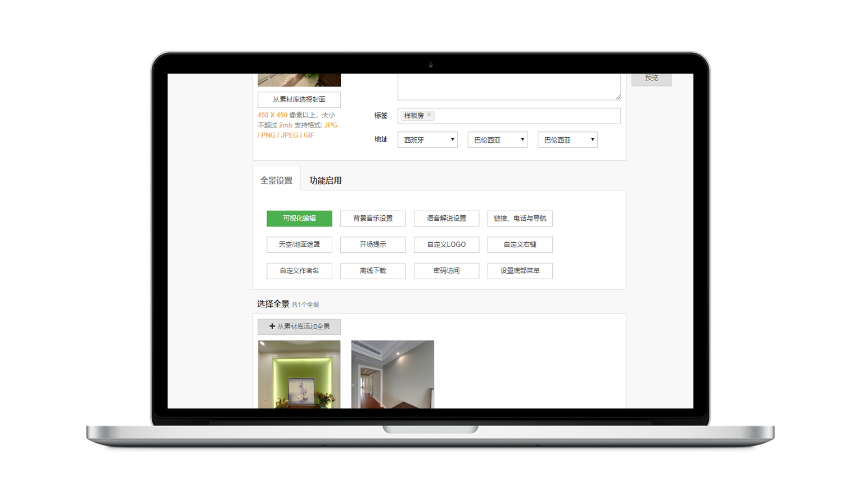The image size is (861, 504).
Task: Expand the last 巴伦西亚 city dropdown
Action: pyautogui.click(x=567, y=140)
